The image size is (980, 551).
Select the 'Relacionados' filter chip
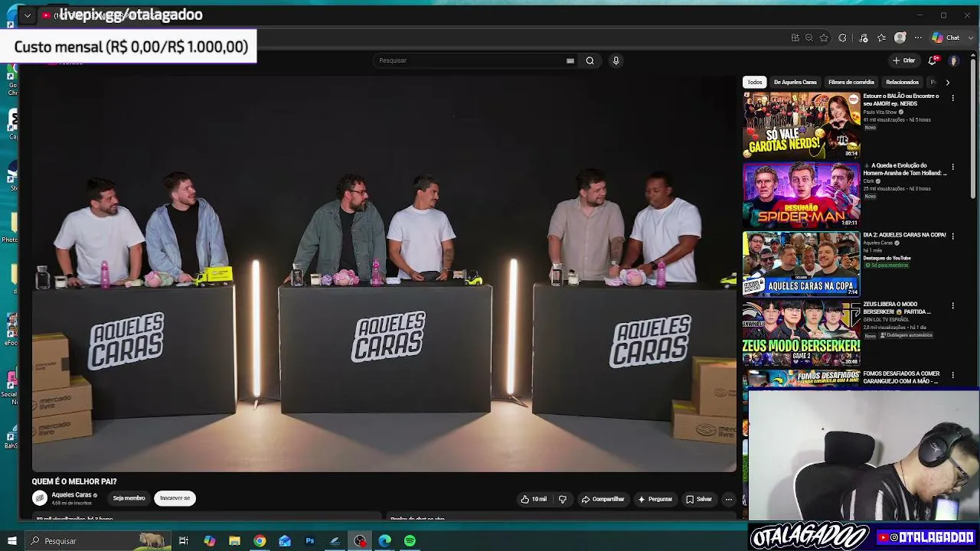coord(902,82)
